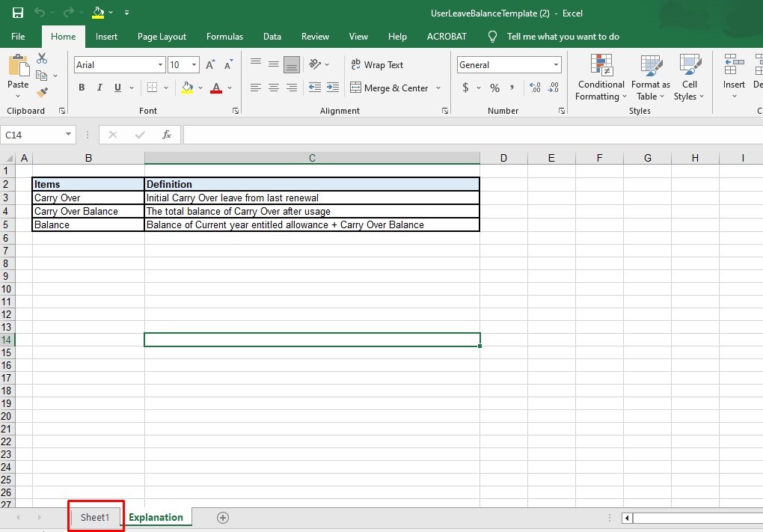The image size is (763, 532).
Task: Click the Format Painter brush icon
Action: [42, 93]
